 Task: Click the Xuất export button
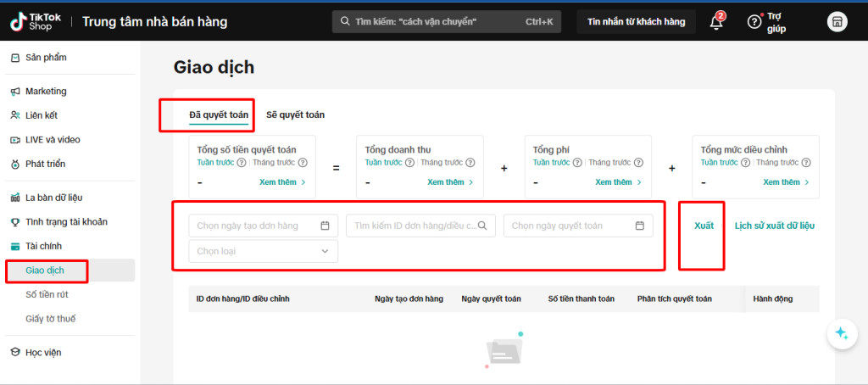[704, 226]
